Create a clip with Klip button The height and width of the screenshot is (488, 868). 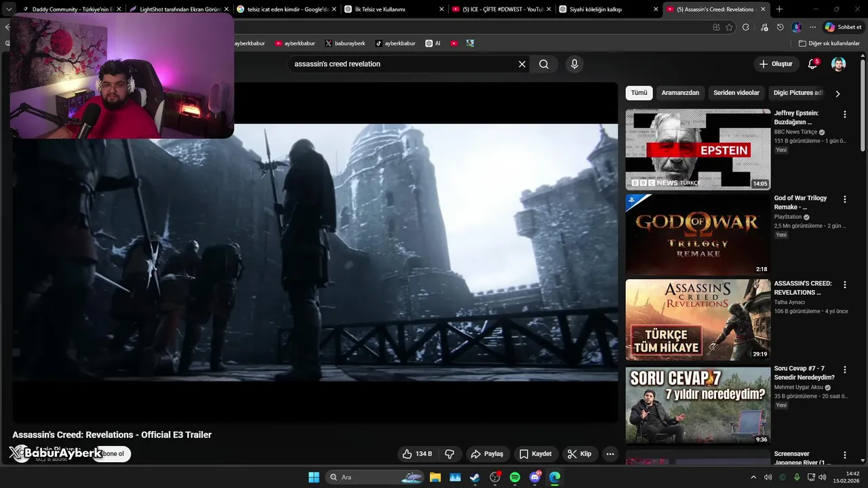(580, 454)
